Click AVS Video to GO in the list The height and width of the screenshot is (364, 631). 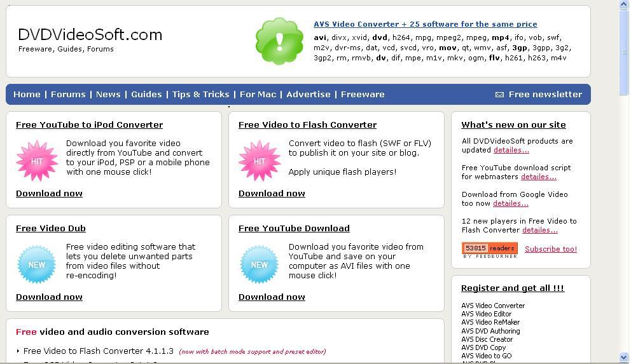pyautogui.click(x=487, y=356)
